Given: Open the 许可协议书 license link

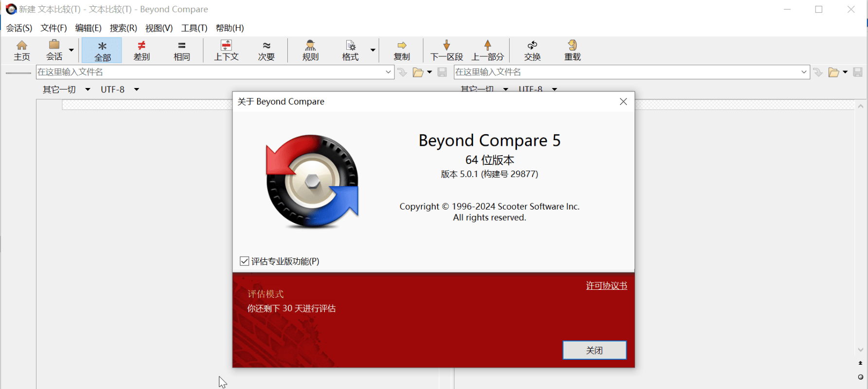Looking at the screenshot, I should [606, 286].
